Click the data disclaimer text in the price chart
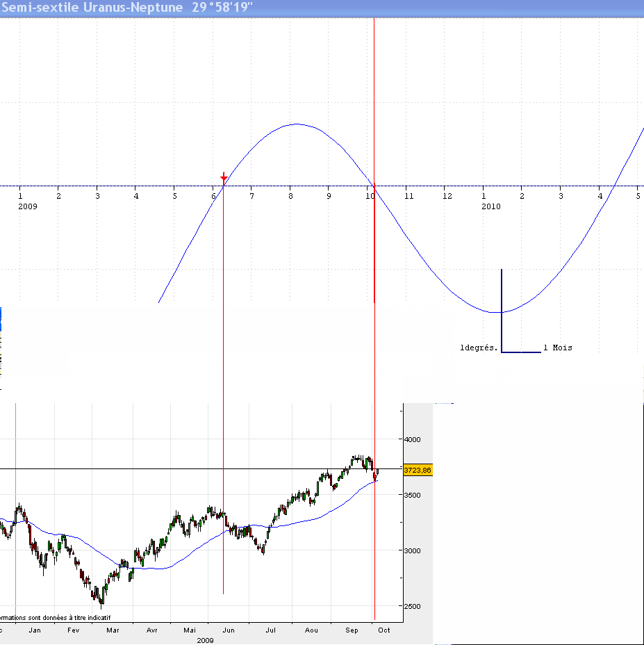 coord(56,617)
